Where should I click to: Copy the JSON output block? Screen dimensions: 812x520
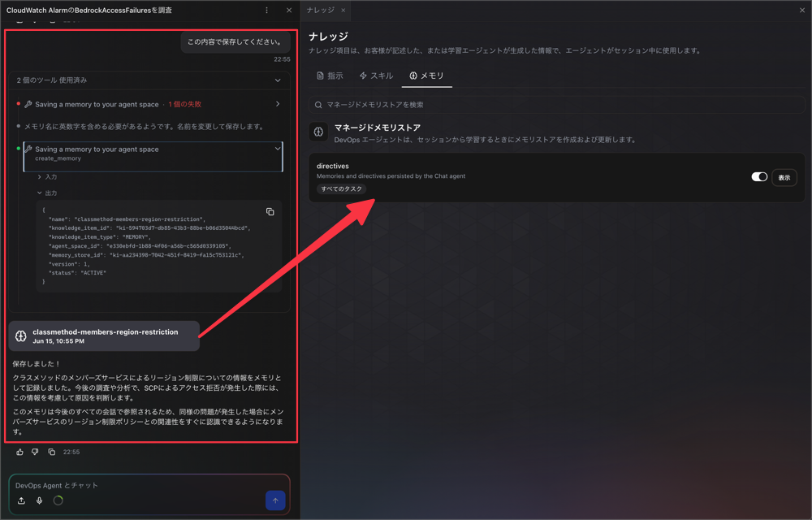(x=270, y=212)
